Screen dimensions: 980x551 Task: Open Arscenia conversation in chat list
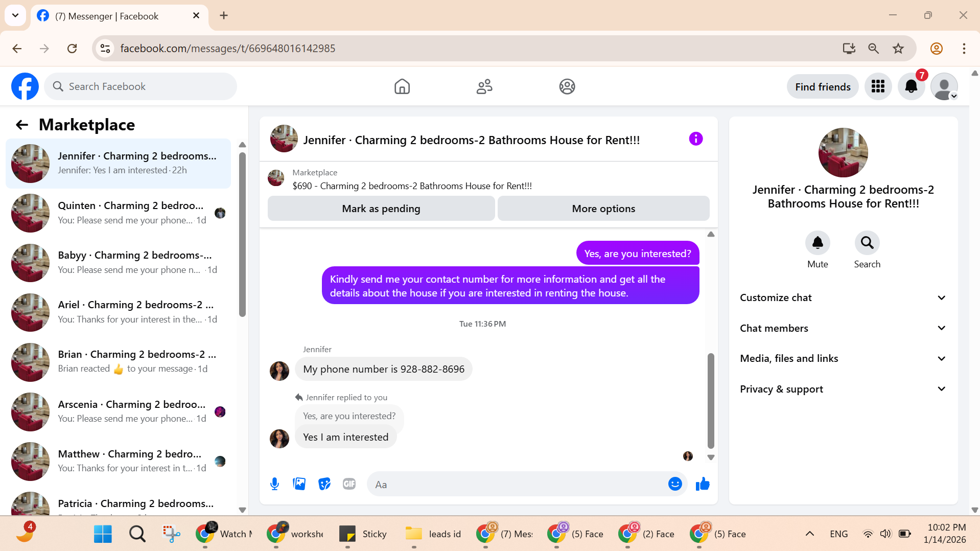coord(118,411)
